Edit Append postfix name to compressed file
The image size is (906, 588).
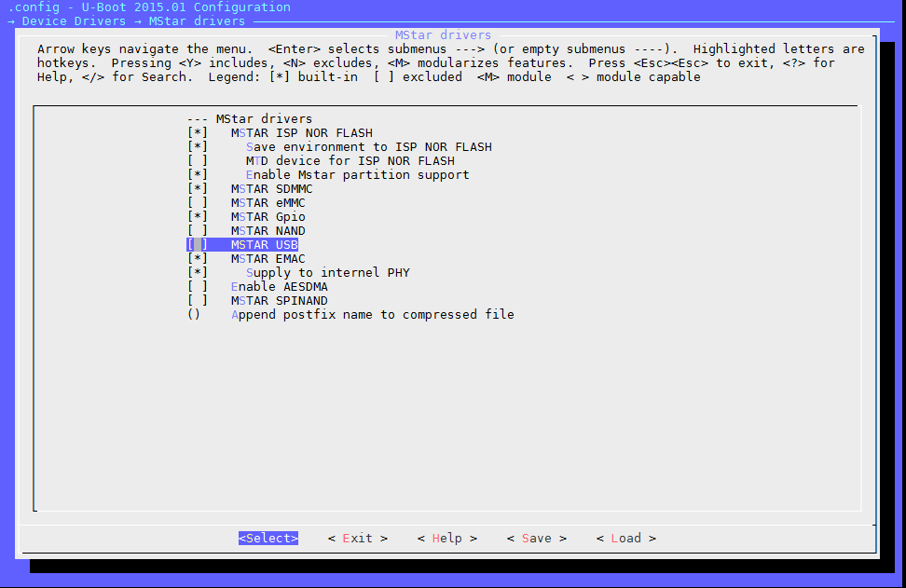[372, 315]
